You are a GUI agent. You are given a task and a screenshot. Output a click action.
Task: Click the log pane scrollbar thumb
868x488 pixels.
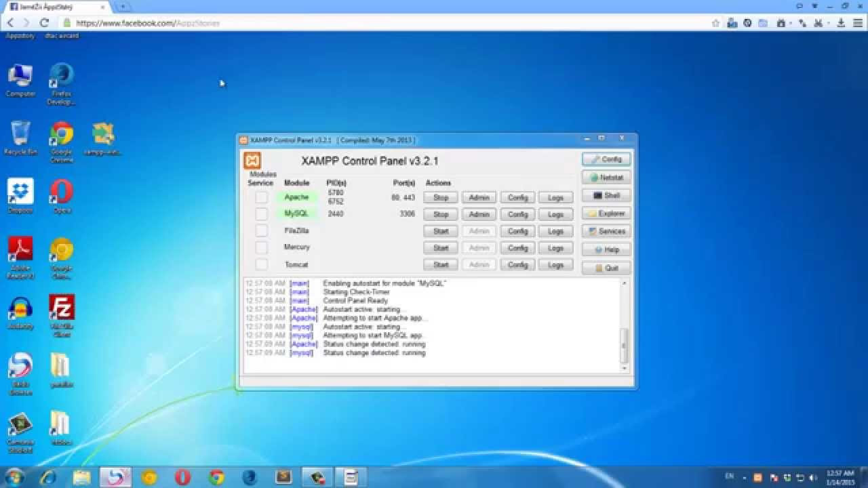pyautogui.click(x=625, y=346)
